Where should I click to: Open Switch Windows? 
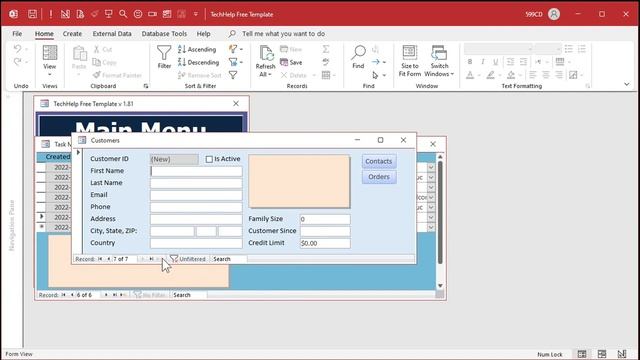pos(439,61)
